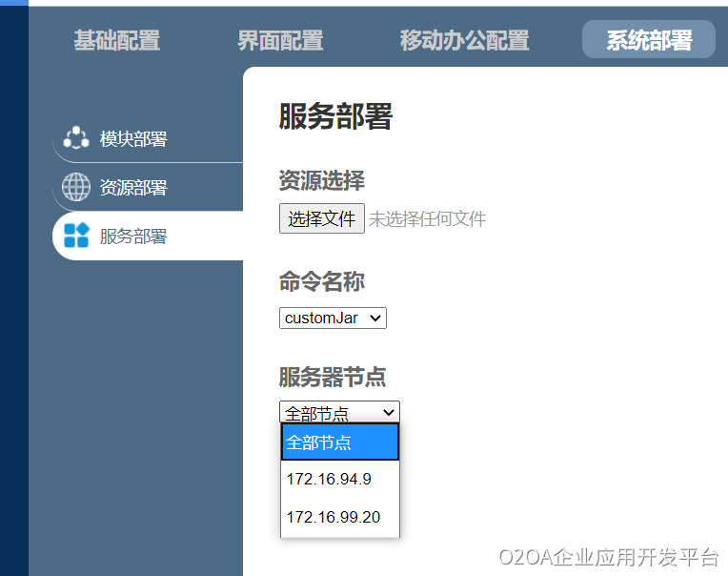Switch to the 基础配置 tab

[117, 40]
